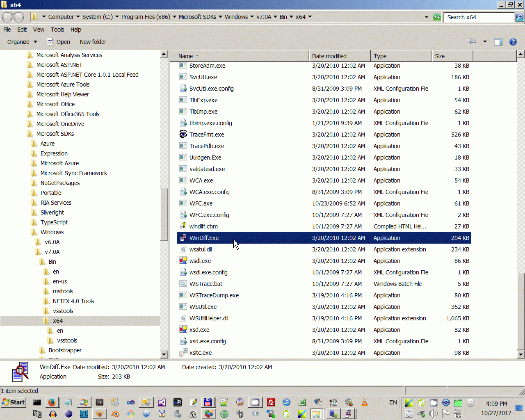This screenshot has width=525, height=420.
Task: Click the xsltc.exe file icon
Action: pos(183,352)
